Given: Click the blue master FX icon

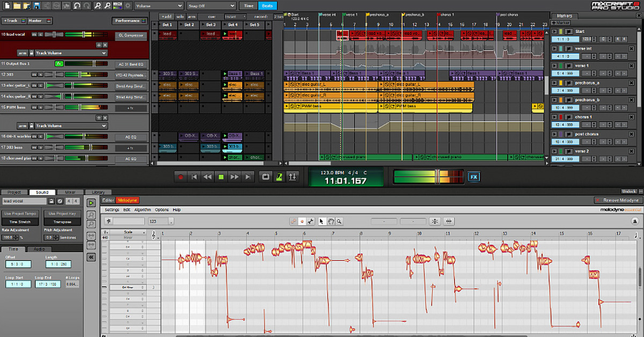Looking at the screenshot, I should 473,176.
